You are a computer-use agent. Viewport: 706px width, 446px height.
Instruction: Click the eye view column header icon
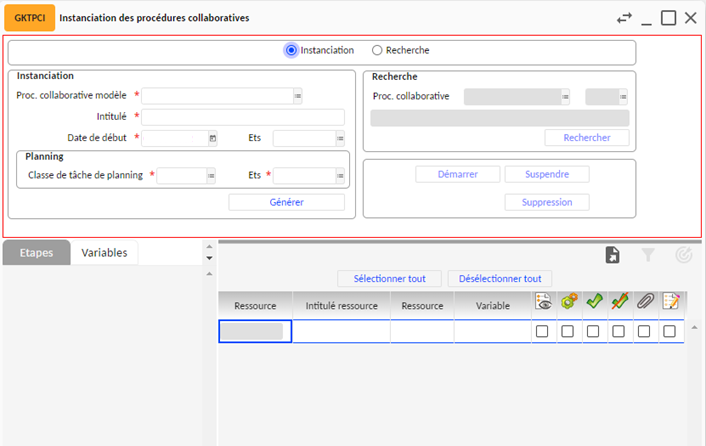coord(543,303)
